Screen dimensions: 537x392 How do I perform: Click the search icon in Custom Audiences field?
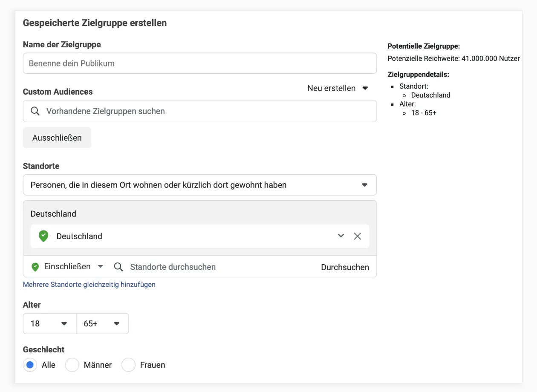35,111
